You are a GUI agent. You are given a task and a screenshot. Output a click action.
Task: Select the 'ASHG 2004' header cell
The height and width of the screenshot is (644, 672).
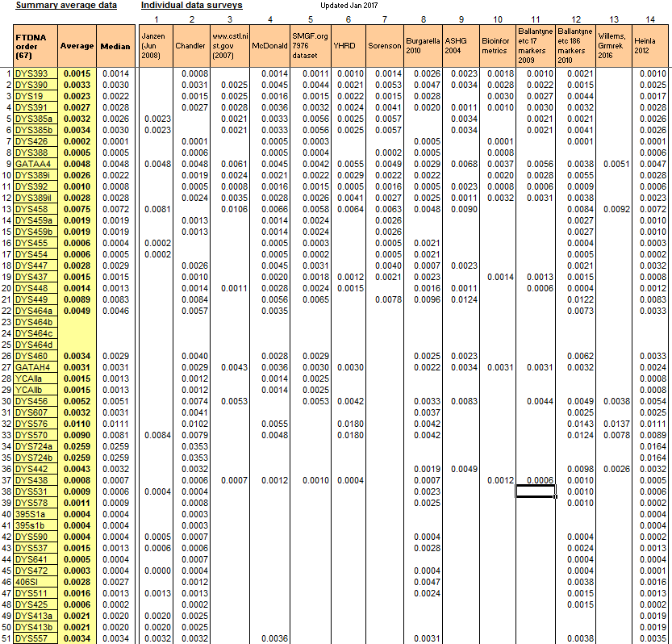461,46
